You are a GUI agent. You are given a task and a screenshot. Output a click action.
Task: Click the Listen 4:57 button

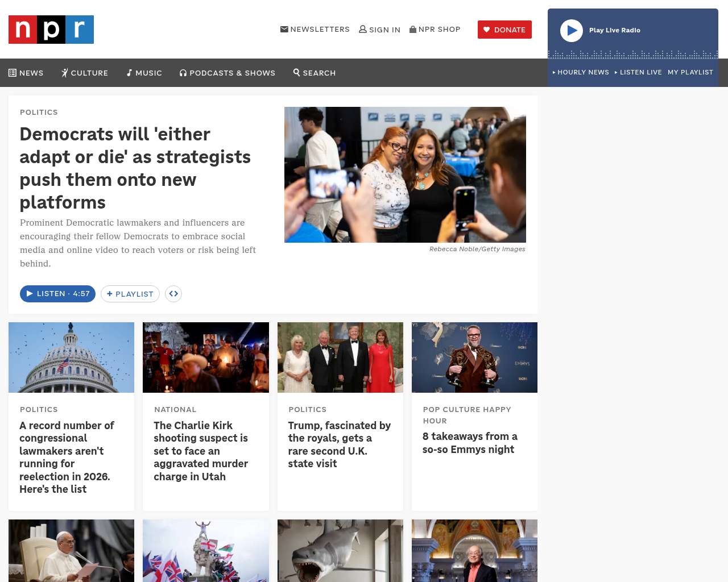tap(57, 294)
